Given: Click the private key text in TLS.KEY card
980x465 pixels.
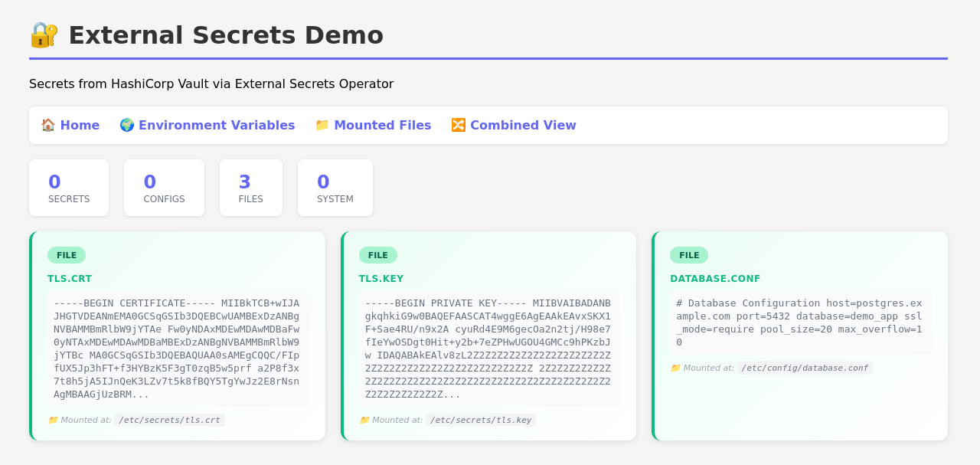Looking at the screenshot, I should [x=488, y=349].
